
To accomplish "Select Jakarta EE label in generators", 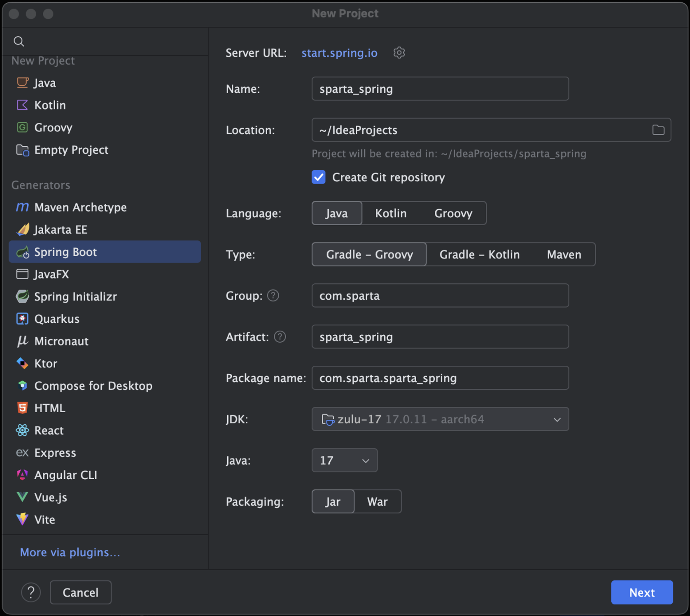I will [61, 229].
